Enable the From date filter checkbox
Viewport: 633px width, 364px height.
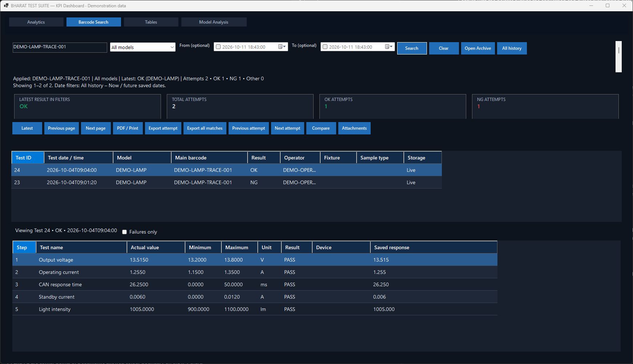pyautogui.click(x=218, y=47)
